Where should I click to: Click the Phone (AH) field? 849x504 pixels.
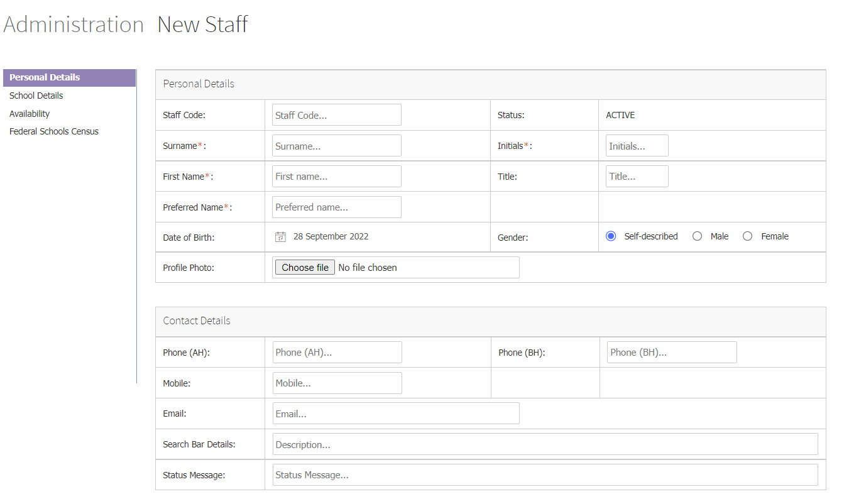(x=337, y=352)
